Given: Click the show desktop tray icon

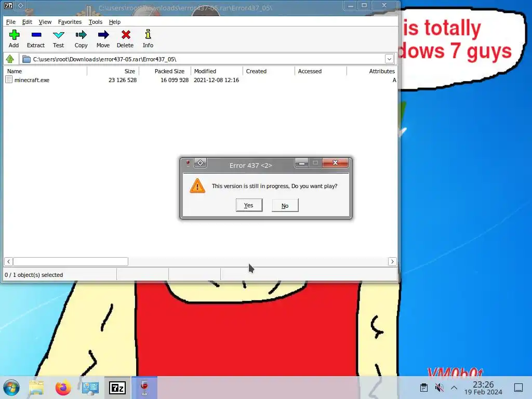Looking at the screenshot, I should point(518,388).
